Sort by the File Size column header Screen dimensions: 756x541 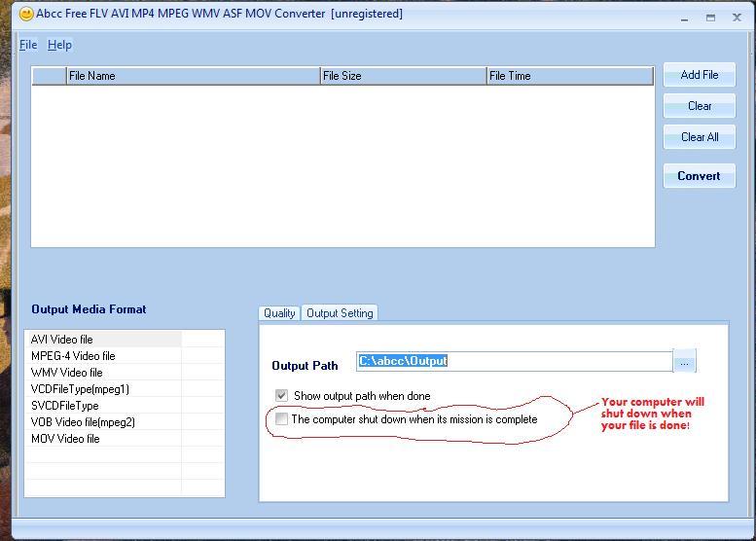tap(403, 76)
